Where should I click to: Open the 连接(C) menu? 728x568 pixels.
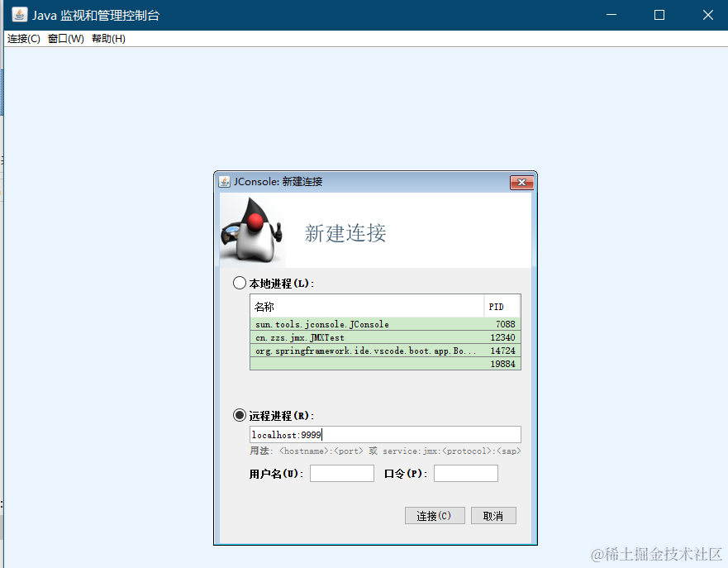[x=22, y=38]
